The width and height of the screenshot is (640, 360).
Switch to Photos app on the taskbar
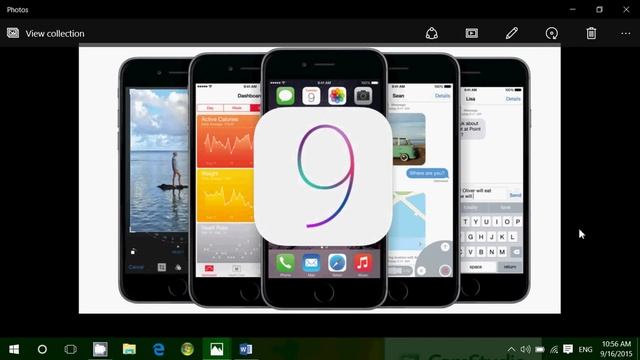pyautogui.click(x=217, y=349)
